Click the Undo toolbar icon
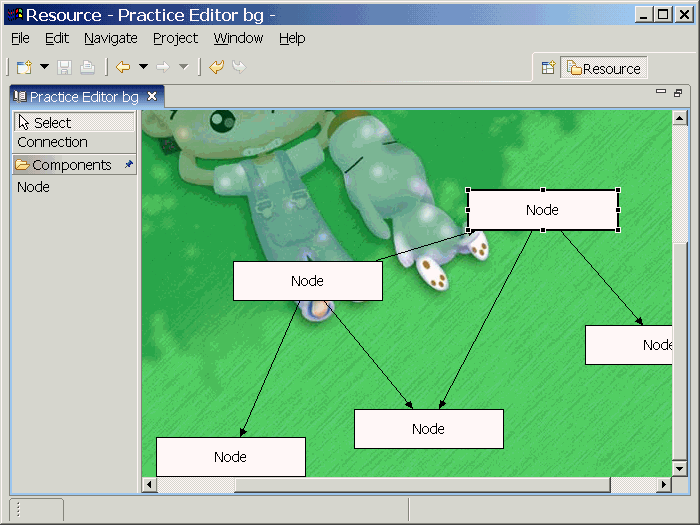The image size is (700, 525). pyautogui.click(x=216, y=68)
